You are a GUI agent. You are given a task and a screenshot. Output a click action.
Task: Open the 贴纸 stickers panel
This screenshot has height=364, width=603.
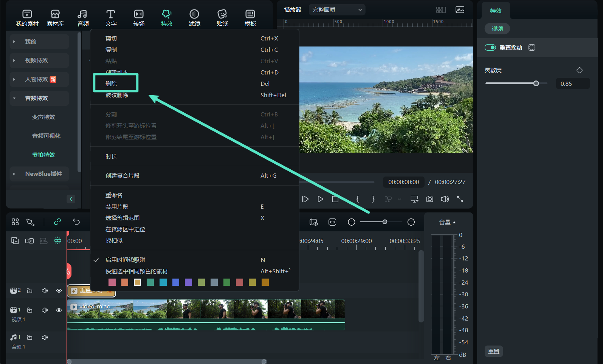click(222, 18)
